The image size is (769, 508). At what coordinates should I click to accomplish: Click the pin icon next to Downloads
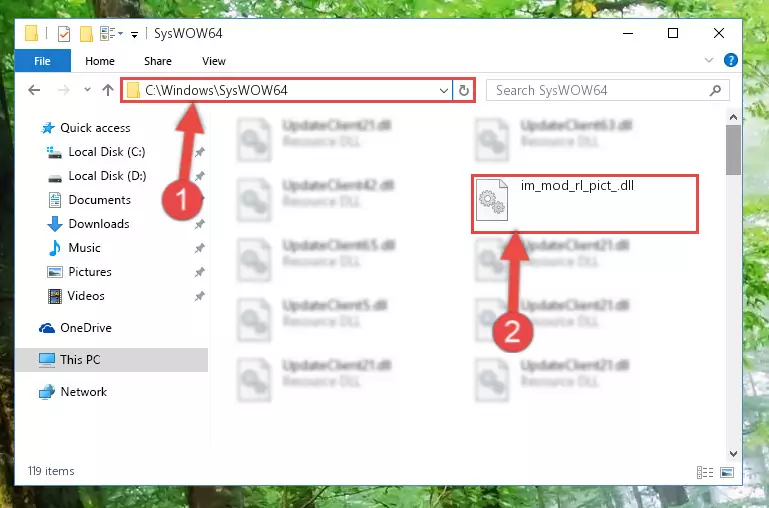199,224
